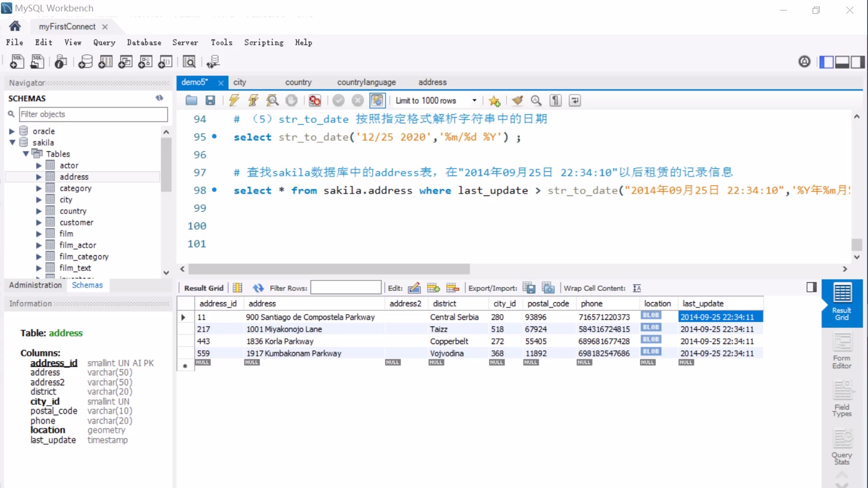
Task: Save the current SQL script
Action: pos(210,100)
